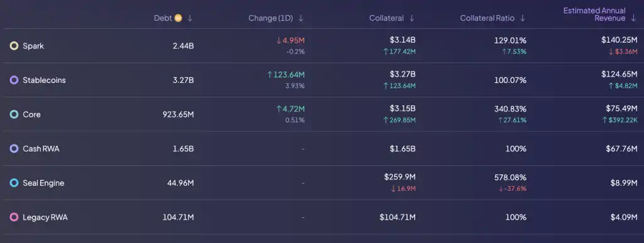Click the Legacy RWA pink ring icon
This screenshot has width=644, height=243.
14,217
